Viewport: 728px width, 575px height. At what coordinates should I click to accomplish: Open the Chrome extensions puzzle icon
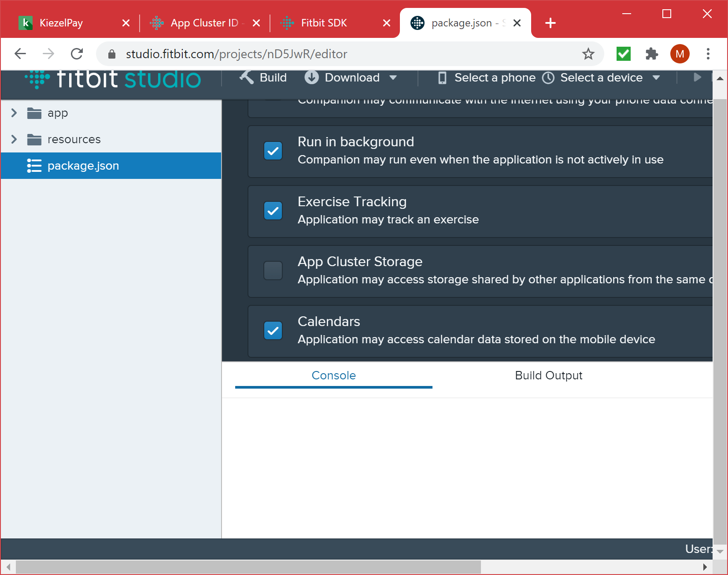[x=652, y=54]
